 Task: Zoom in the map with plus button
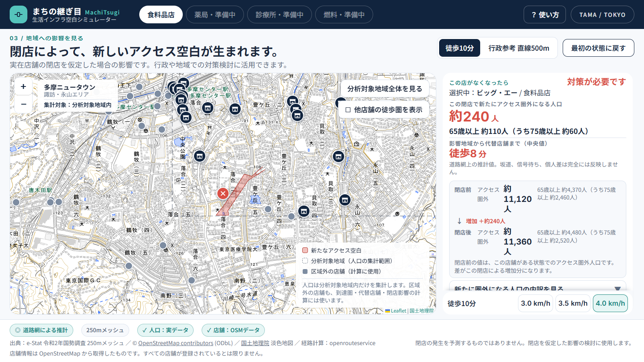[x=23, y=86]
